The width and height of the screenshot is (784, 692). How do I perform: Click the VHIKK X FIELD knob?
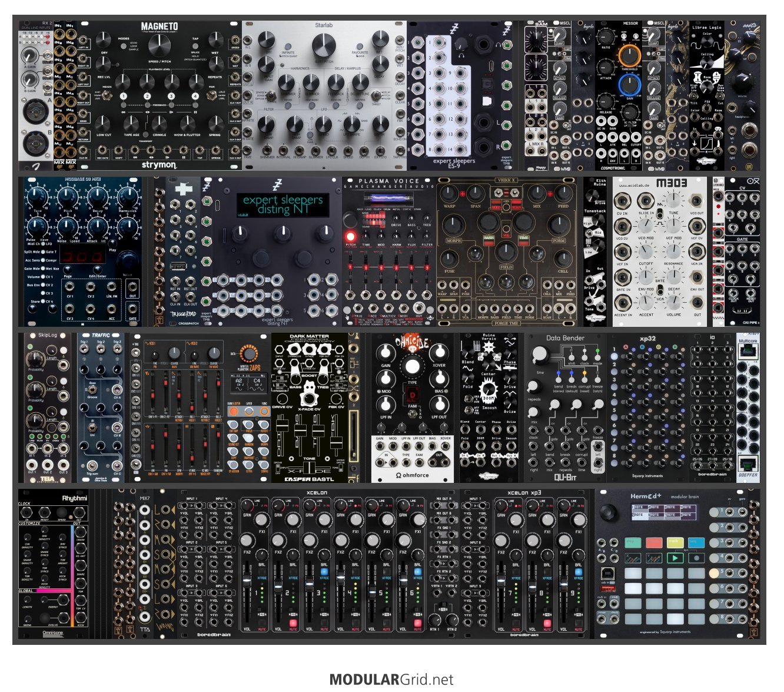coord(506,252)
